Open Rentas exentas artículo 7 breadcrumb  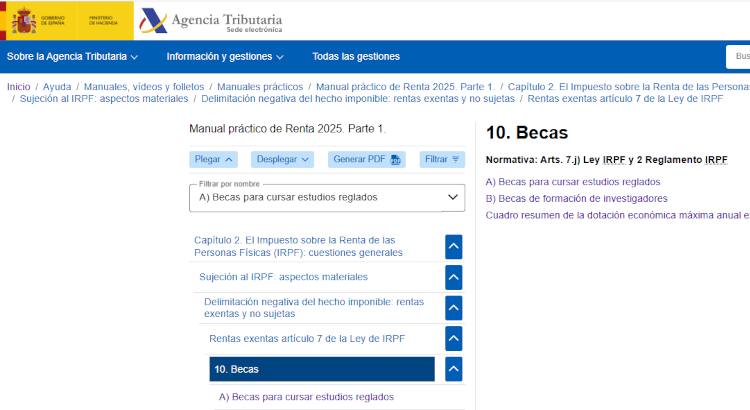pyautogui.click(x=625, y=99)
